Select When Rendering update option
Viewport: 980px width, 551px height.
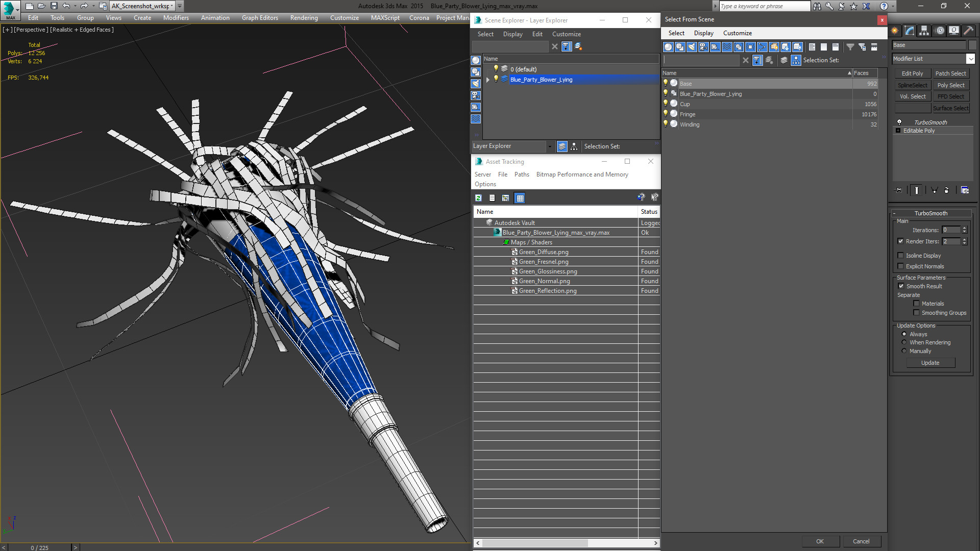(904, 342)
